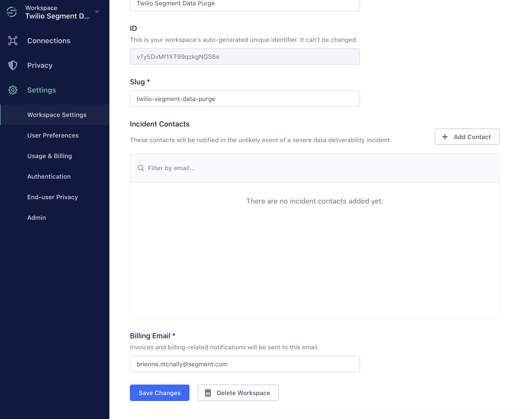The width and height of the screenshot is (532, 419).
Task: Open the Admin settings page
Action: (36, 217)
